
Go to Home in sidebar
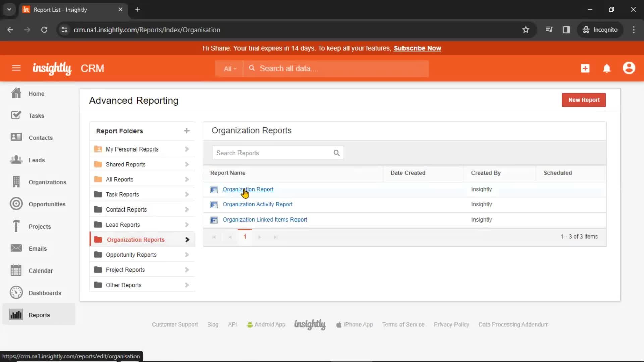(x=36, y=94)
